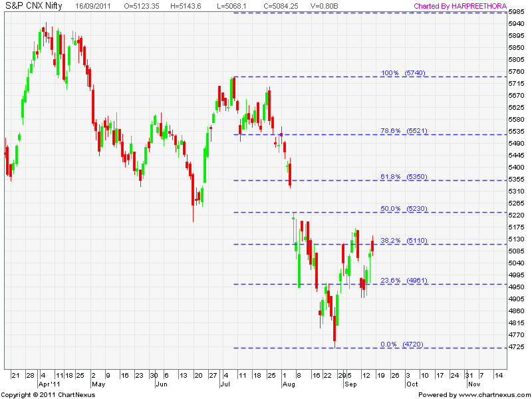Click the Nov month label on time axis
The image size is (532, 399).
pyautogui.click(x=474, y=384)
